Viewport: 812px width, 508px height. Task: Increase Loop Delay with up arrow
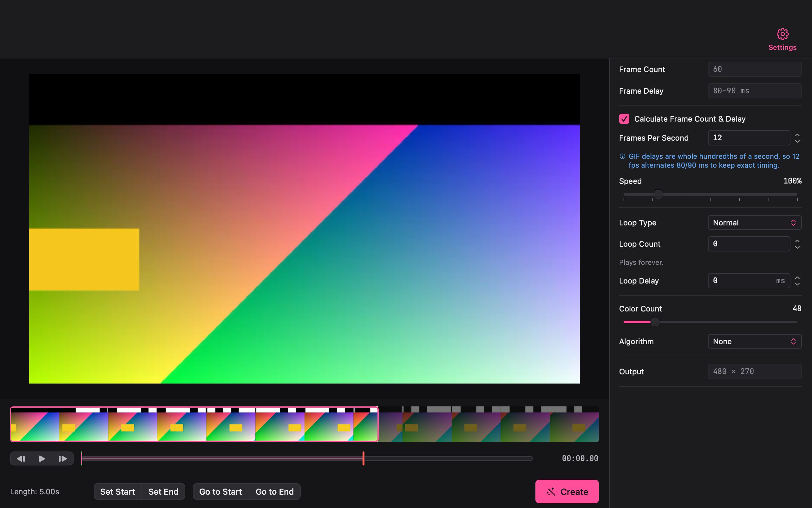coord(797,278)
